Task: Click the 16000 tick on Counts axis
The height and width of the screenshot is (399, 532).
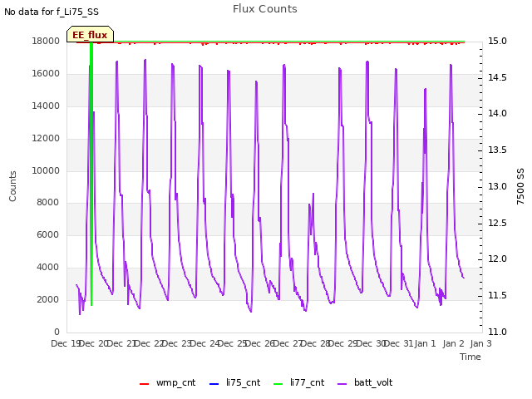Action: tap(46, 73)
